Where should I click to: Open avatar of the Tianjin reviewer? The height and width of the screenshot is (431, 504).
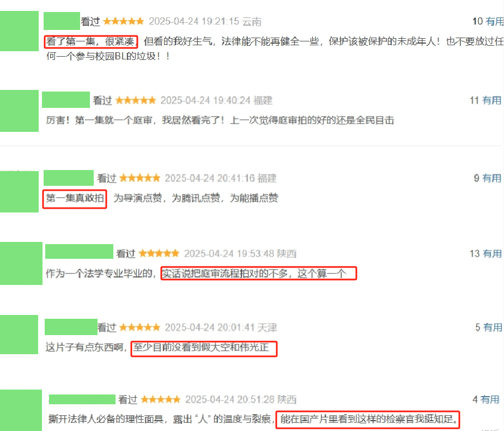click(19, 335)
